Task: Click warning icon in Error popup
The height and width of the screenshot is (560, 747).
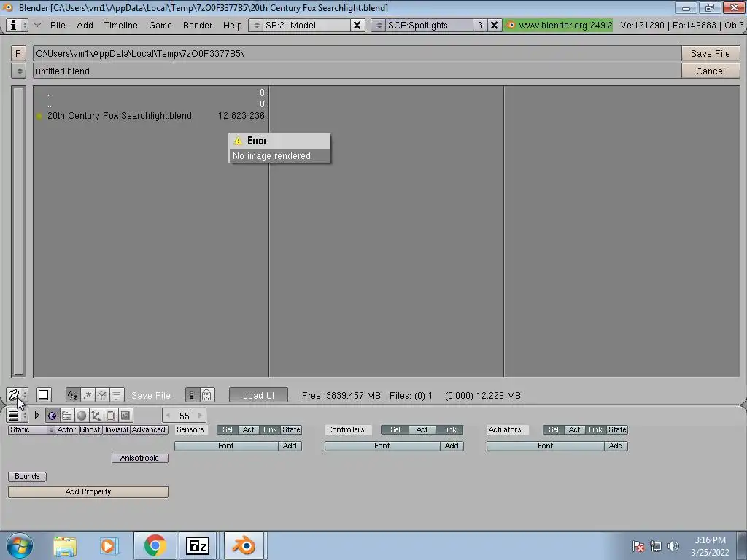Action: [238, 141]
